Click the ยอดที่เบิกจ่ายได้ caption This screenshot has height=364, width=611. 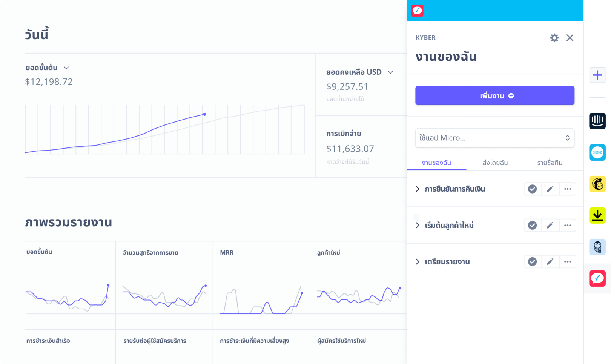[x=345, y=99]
